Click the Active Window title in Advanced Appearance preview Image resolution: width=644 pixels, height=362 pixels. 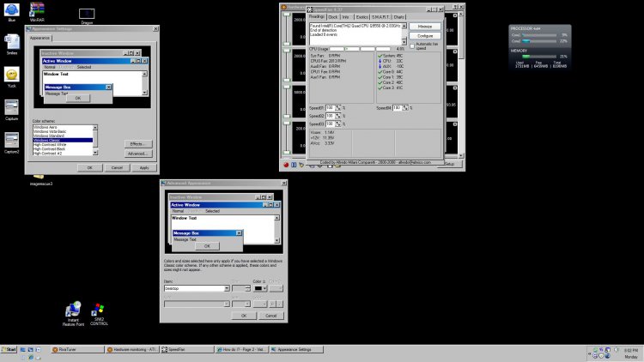coord(185,205)
